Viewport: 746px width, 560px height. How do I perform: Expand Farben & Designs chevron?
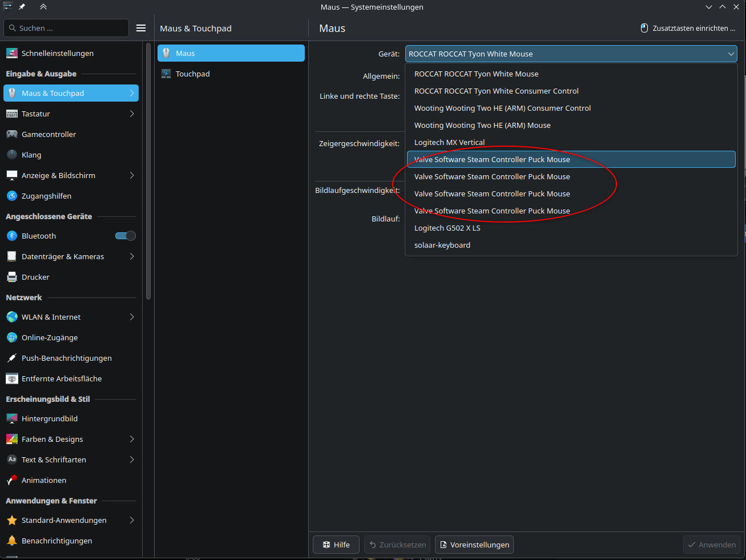[x=132, y=439]
